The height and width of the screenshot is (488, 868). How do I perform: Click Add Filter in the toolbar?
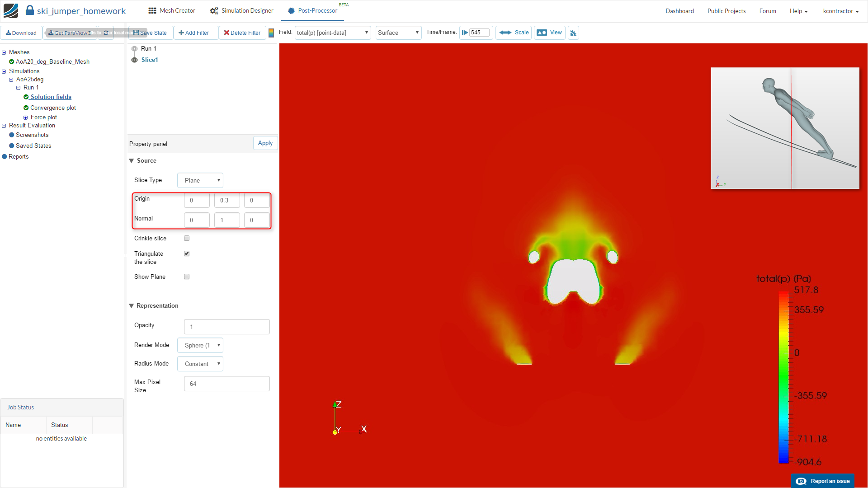click(x=194, y=33)
